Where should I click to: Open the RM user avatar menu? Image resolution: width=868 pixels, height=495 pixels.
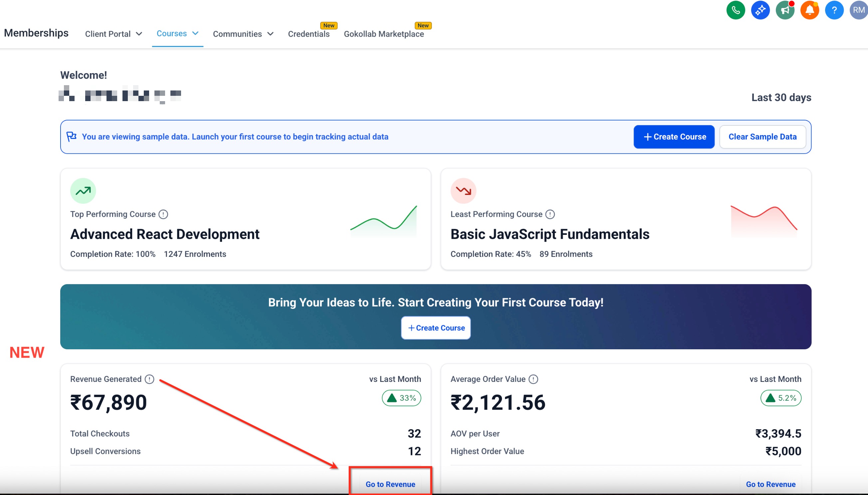pos(858,10)
